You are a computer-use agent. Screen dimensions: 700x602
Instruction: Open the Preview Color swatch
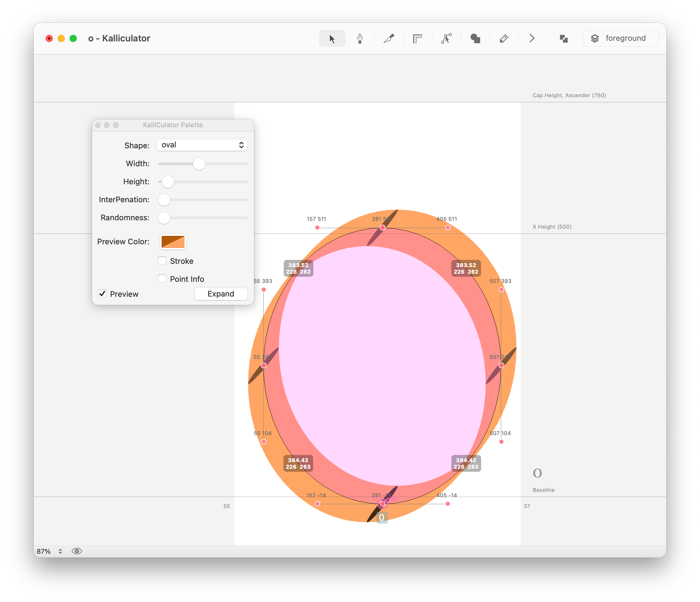173,242
